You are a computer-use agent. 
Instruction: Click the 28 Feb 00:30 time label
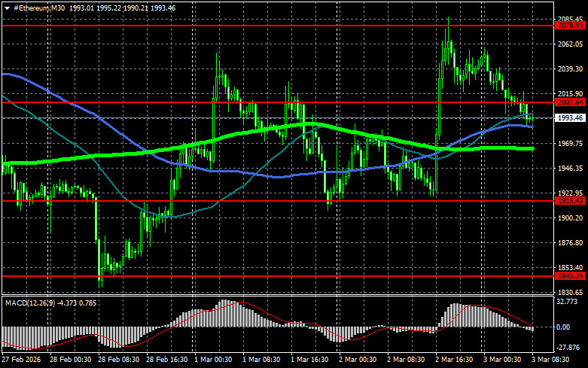point(71,360)
